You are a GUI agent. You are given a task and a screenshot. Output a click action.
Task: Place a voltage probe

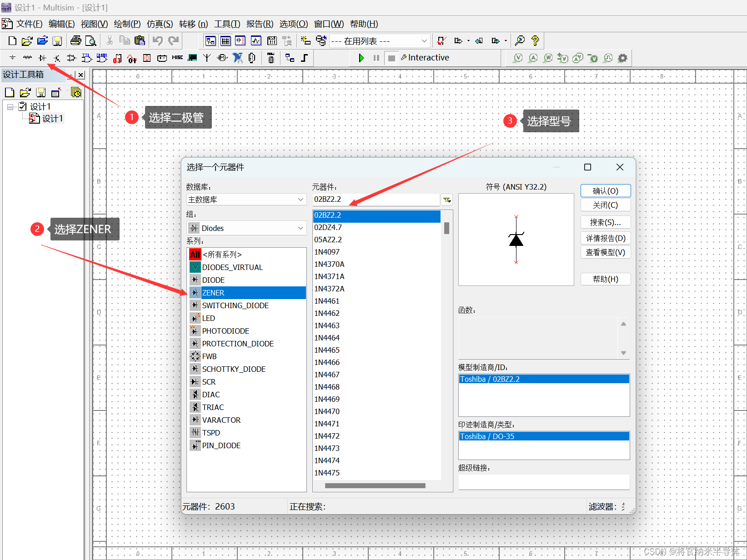coord(518,58)
